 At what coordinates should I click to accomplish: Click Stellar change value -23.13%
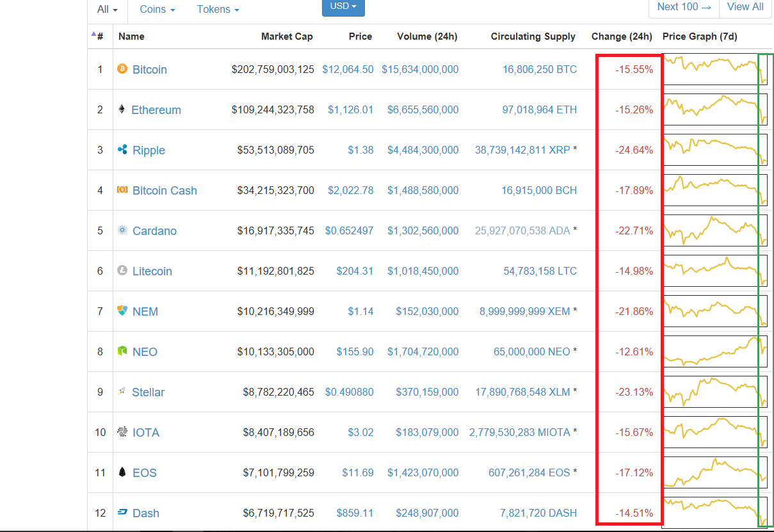pos(634,392)
